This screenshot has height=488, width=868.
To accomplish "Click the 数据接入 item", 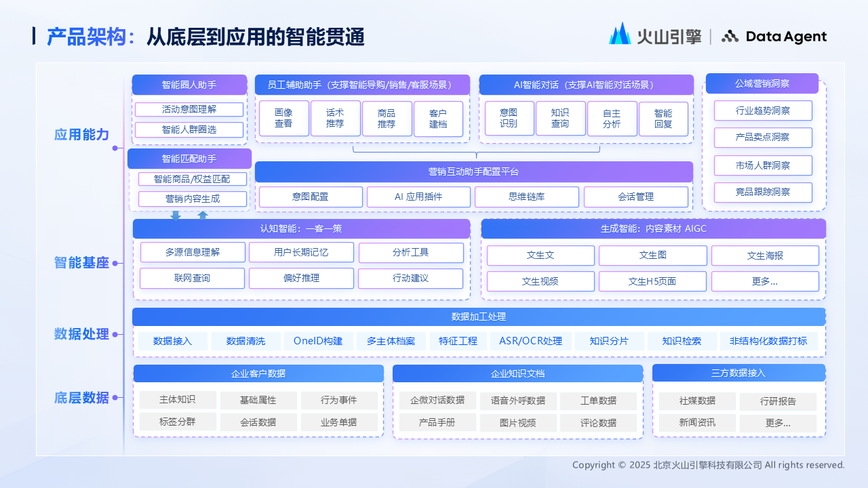I will coord(173,341).
